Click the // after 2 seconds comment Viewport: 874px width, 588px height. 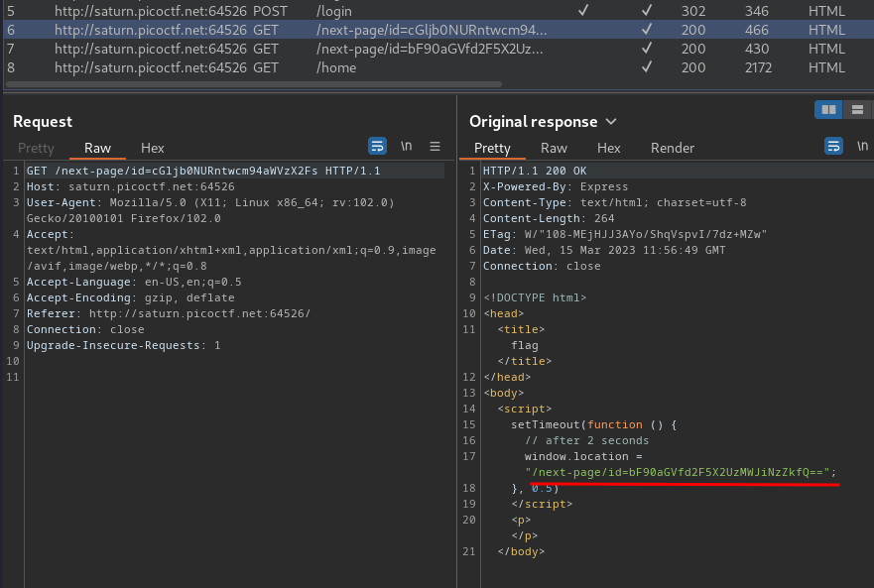click(x=586, y=441)
